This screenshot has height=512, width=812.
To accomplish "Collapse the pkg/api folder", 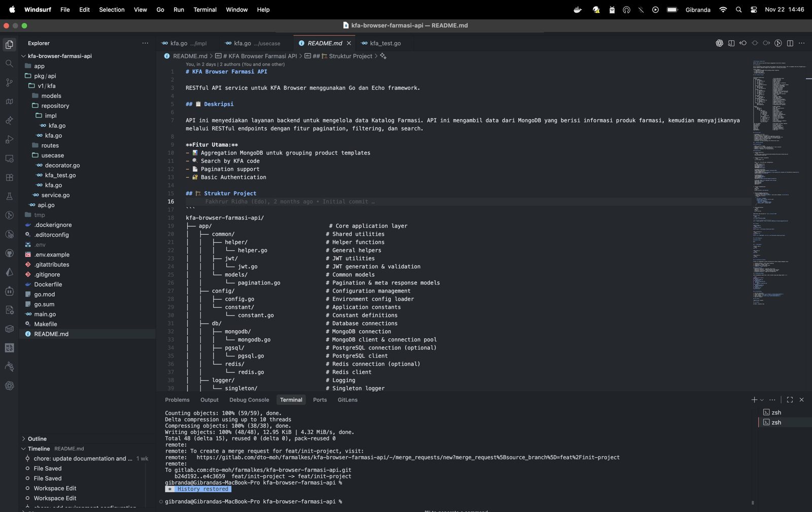I will (x=45, y=76).
